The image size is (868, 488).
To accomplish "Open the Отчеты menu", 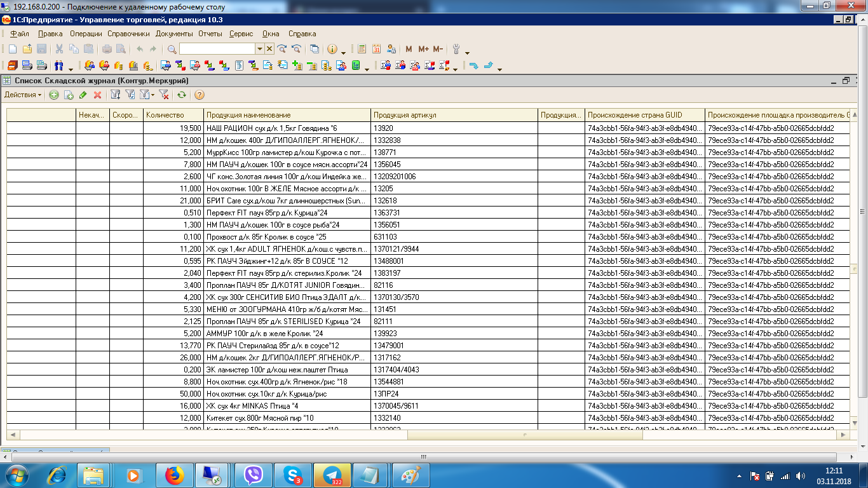I will [210, 34].
